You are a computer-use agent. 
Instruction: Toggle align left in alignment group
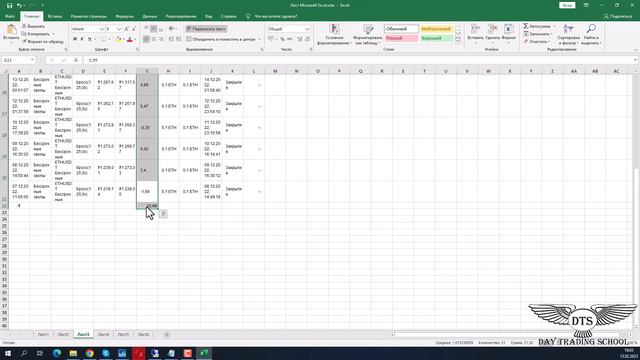pos(146,39)
